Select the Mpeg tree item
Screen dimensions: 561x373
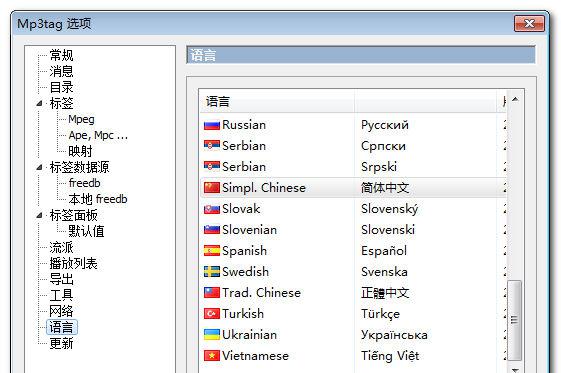81,119
